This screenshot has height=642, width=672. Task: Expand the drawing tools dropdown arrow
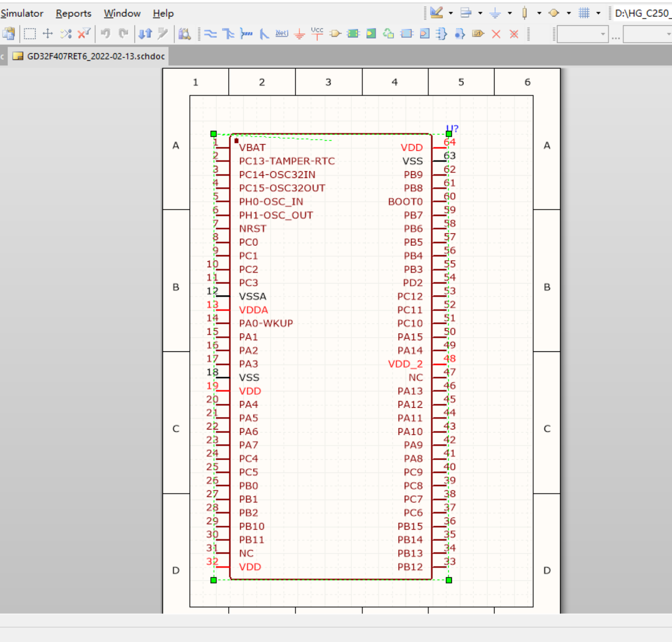click(451, 13)
